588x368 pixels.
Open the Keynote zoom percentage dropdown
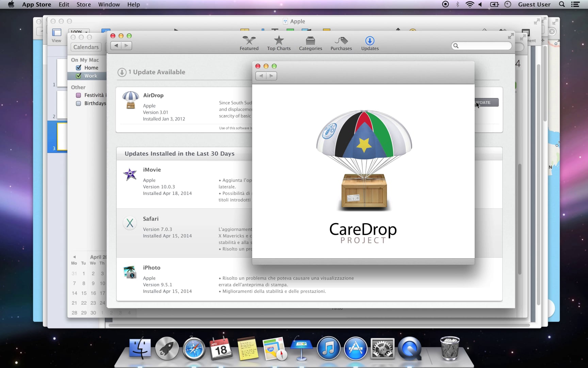(79, 31)
